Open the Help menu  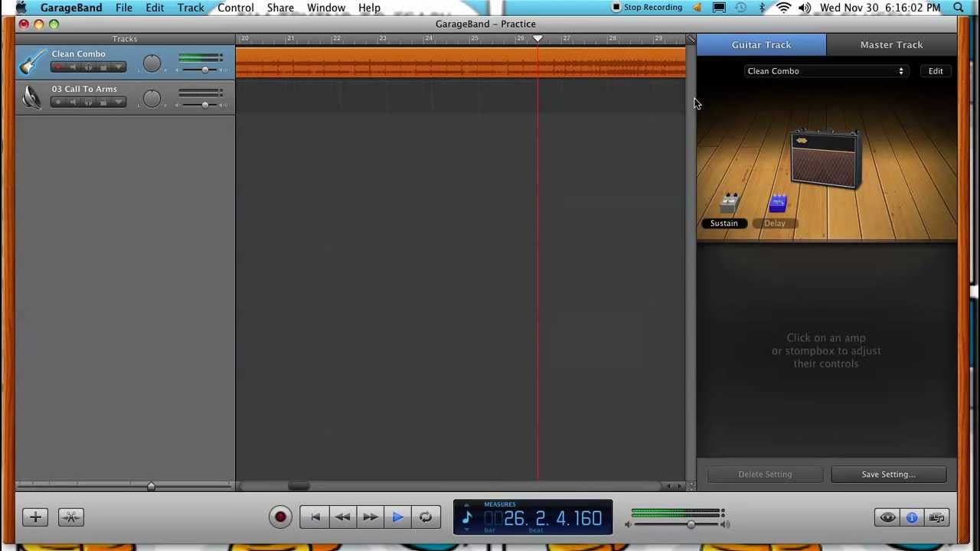tap(369, 8)
